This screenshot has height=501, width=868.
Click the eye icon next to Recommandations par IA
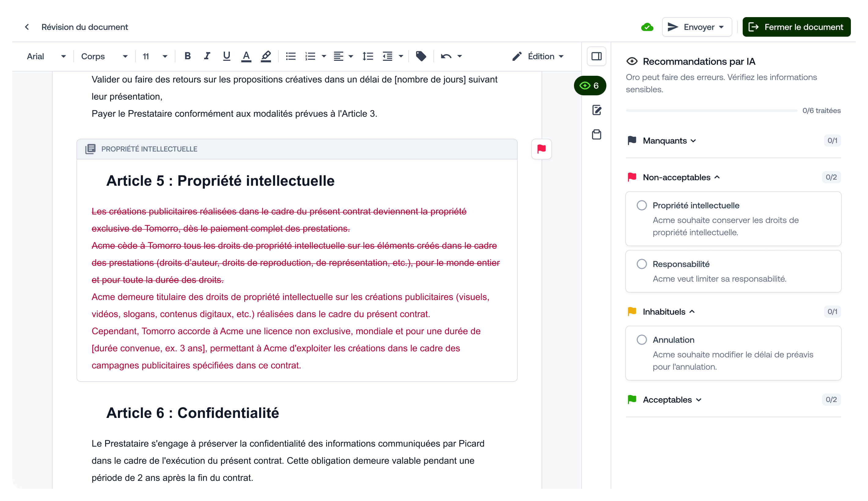[632, 61]
